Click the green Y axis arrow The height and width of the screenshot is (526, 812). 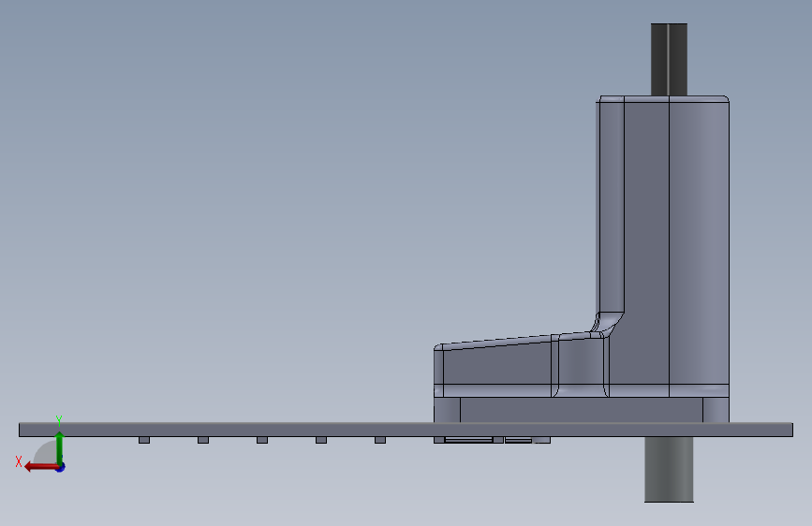pos(60,447)
